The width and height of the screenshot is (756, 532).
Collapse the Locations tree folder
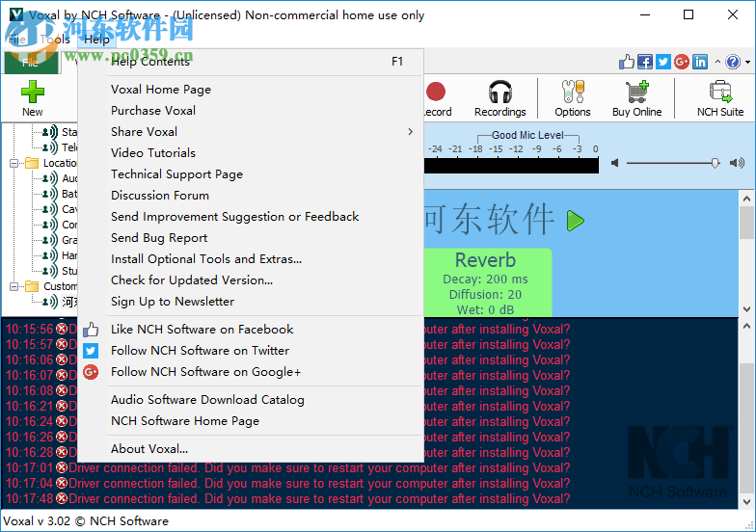click(x=13, y=164)
